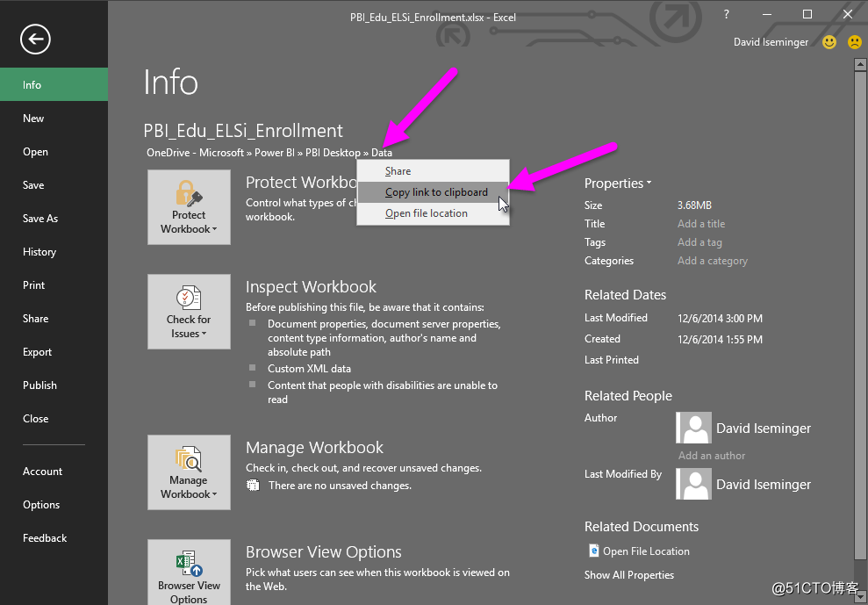Click the David Iseminger author name
This screenshot has height=605, width=868.
(x=764, y=429)
